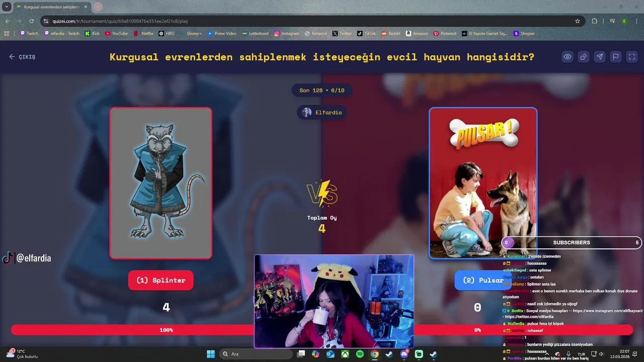Viewport: 644px width, 362px height.
Task: Open the Elfardia creator profile chip
Action: pyautogui.click(x=322, y=112)
